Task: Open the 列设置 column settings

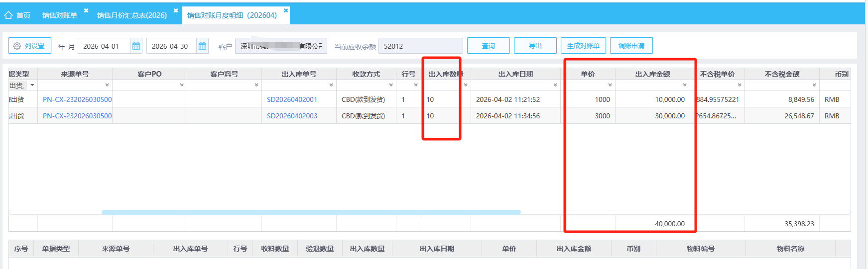Action: (30, 46)
